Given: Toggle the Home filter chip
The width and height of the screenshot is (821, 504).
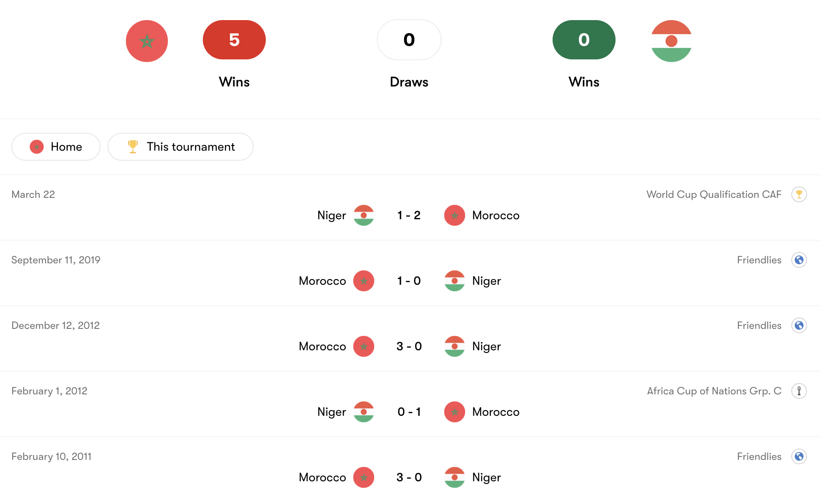Looking at the screenshot, I should 56,147.
